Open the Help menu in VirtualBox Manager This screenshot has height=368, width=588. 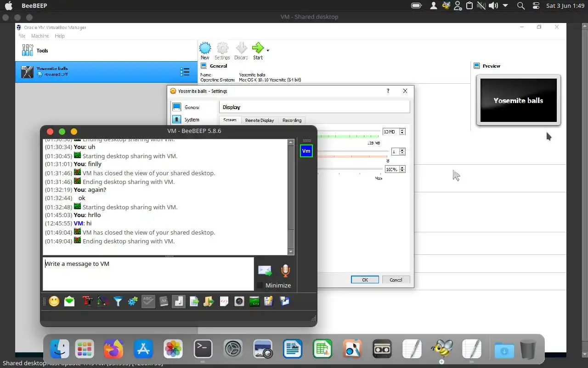pyautogui.click(x=60, y=36)
